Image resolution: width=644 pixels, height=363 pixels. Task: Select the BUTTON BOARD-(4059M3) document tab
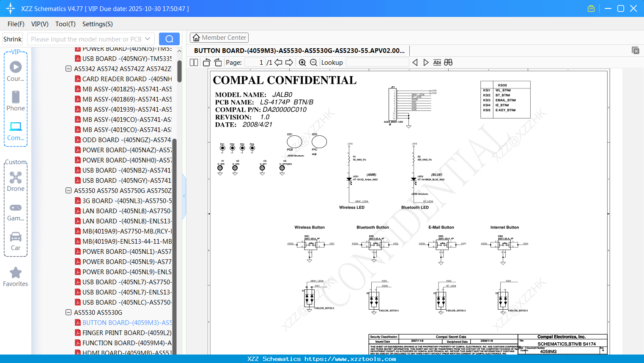(299, 50)
